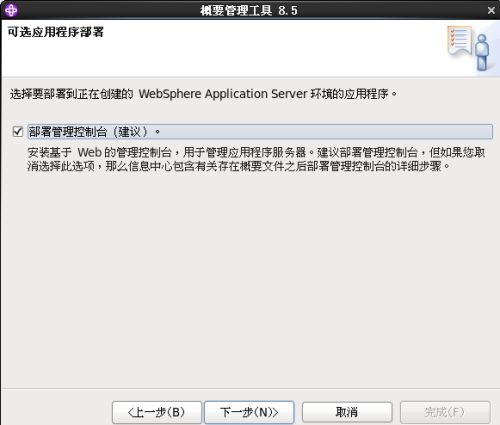Close the 概要管理工具 8.5 window
500x425 pixels.
[x=491, y=10]
